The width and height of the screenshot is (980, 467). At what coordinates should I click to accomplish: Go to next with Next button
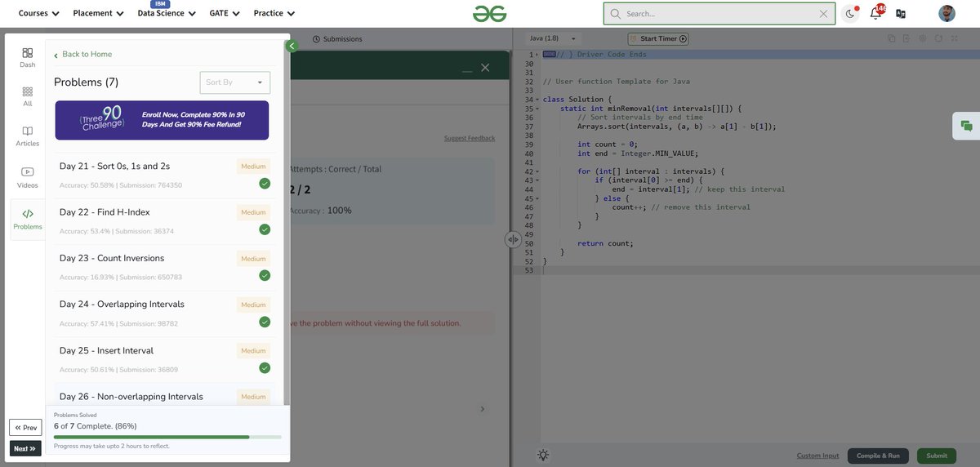25,448
